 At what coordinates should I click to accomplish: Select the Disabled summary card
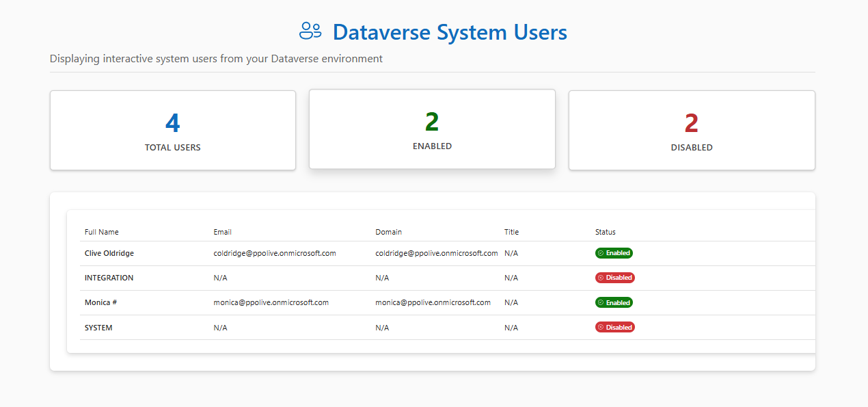click(691, 130)
